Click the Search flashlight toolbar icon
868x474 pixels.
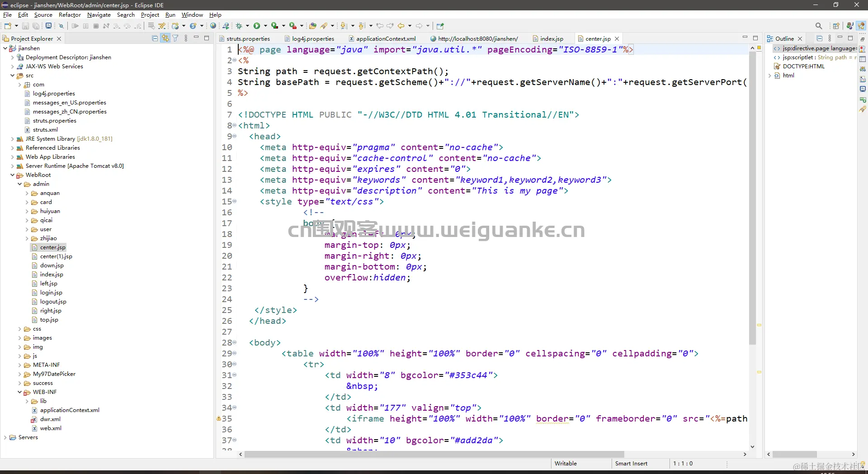click(x=324, y=26)
